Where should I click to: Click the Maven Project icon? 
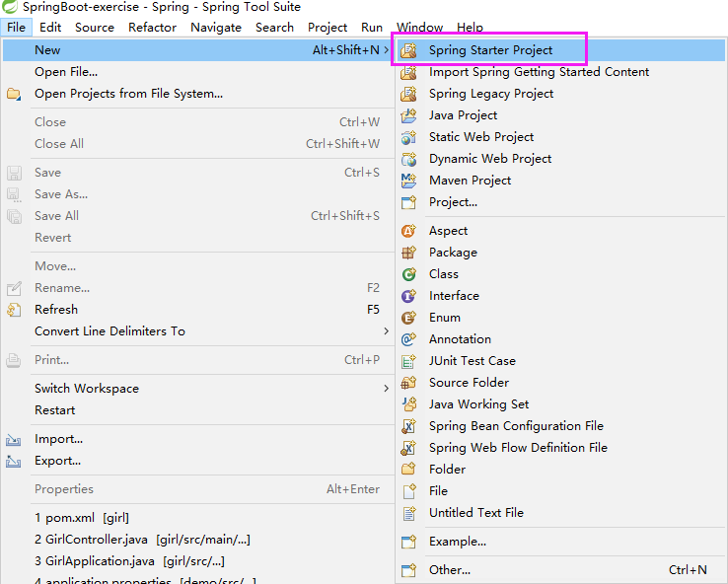[x=408, y=181]
